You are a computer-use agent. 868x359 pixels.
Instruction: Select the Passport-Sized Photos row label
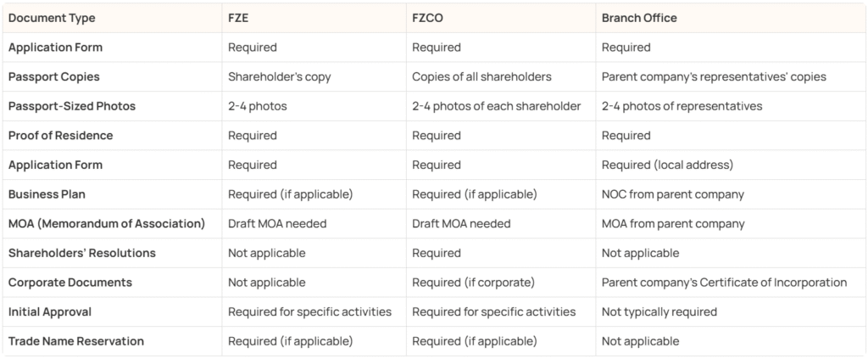point(72,106)
